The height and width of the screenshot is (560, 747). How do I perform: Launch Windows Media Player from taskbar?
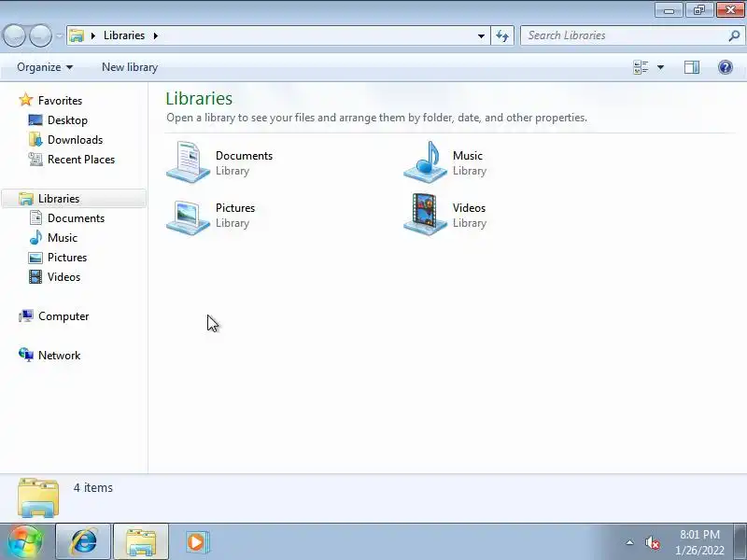tap(197, 542)
